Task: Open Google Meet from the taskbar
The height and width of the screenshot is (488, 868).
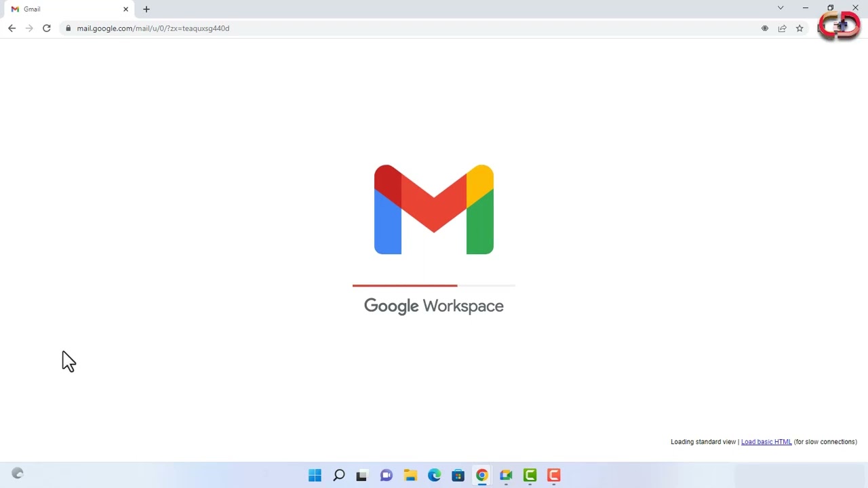Action: coord(506,475)
